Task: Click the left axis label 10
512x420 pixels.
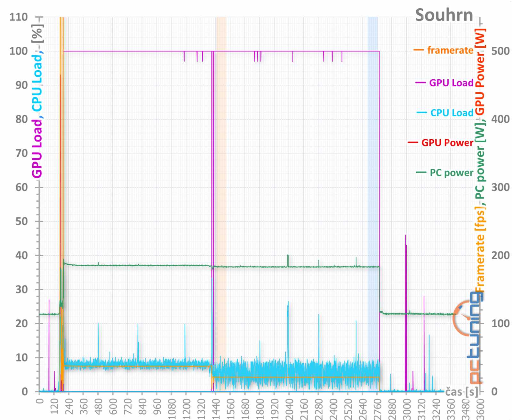Action: click(x=21, y=357)
